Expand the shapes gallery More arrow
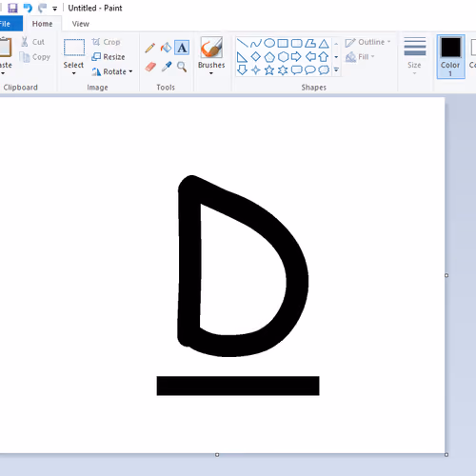Screen dimensions: 476x476 point(336,69)
